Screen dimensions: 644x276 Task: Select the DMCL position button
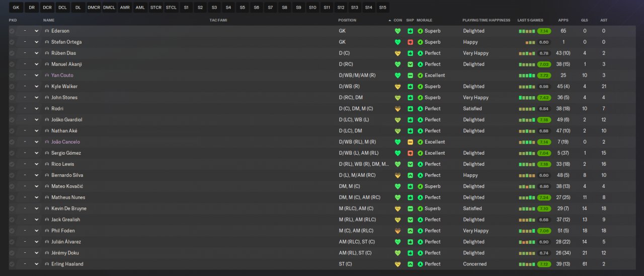109,8
